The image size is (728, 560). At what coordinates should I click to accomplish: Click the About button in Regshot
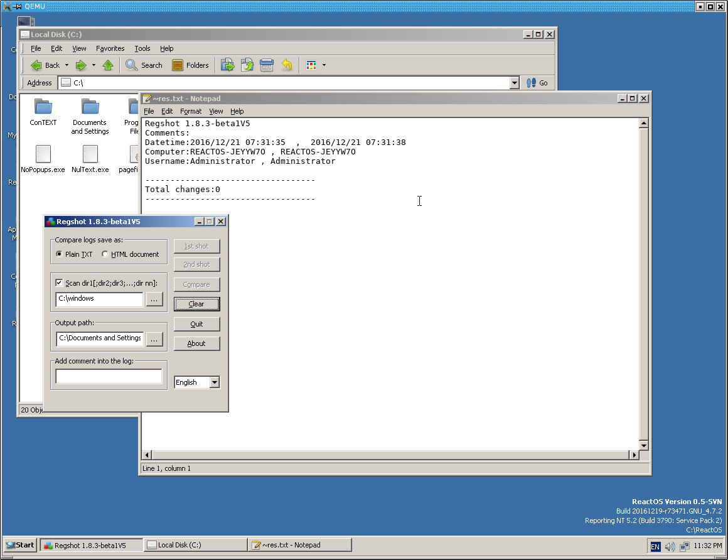197,343
